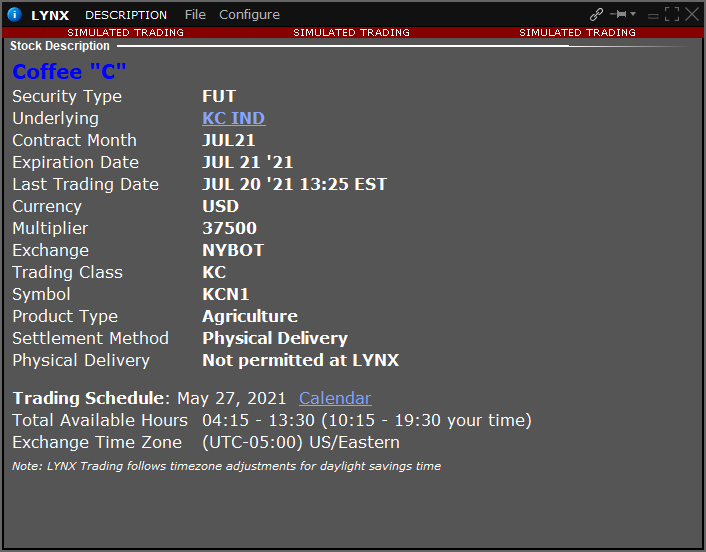Screen dimensions: 706x552
Task: Click the DESCRIPTION title label
Action: pos(126,15)
